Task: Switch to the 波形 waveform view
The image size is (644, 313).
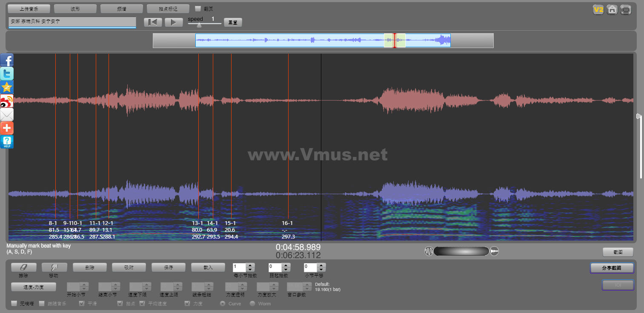Action: point(75,9)
